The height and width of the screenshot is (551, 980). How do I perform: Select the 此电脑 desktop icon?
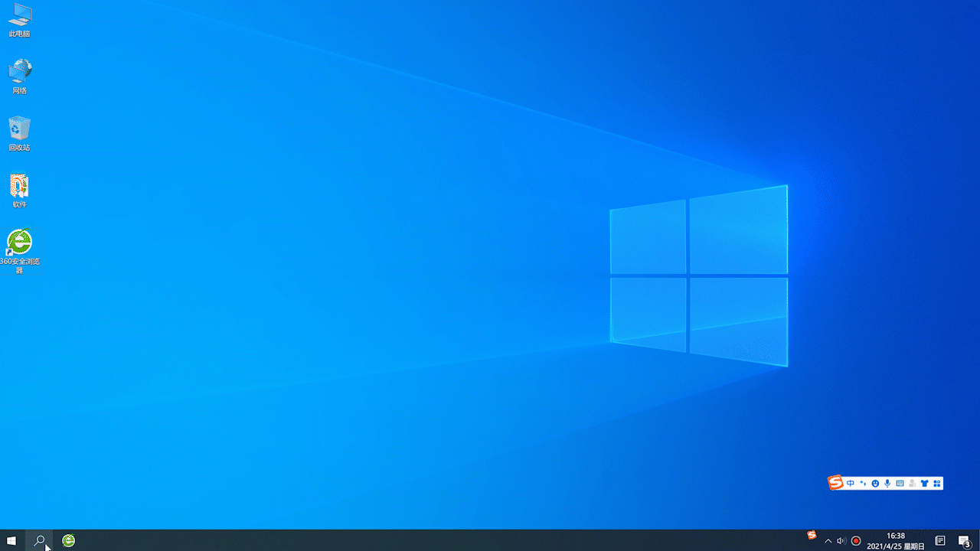click(x=20, y=21)
